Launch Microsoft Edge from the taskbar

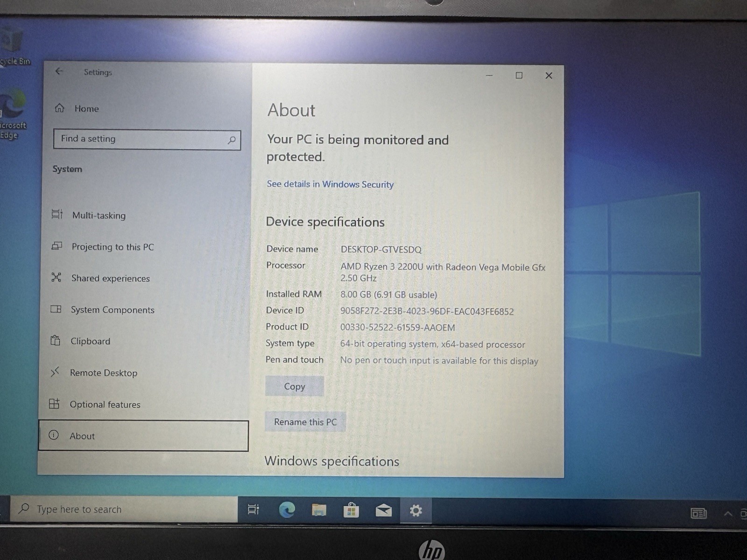287,510
